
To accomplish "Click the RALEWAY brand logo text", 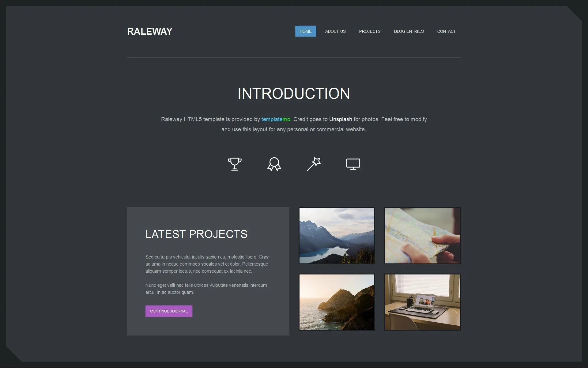I will 149,31.
